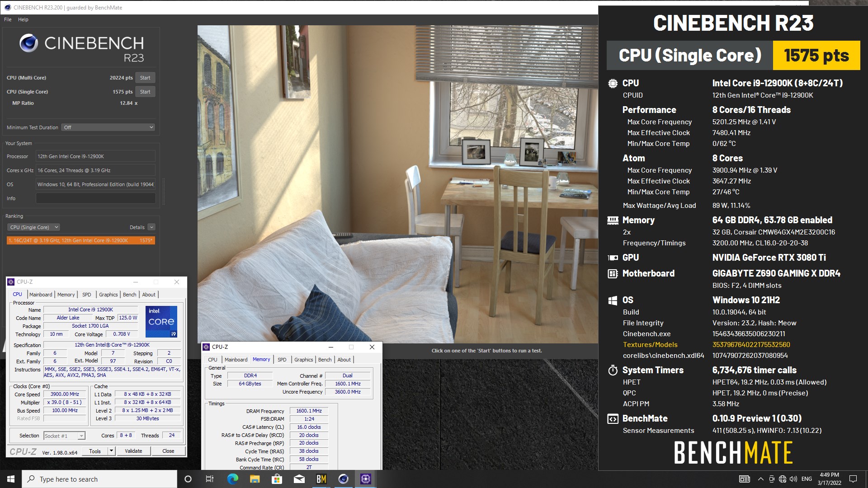
Task: Switch to Mainboard tab in CPU-Z CPU window
Action: [41, 295]
